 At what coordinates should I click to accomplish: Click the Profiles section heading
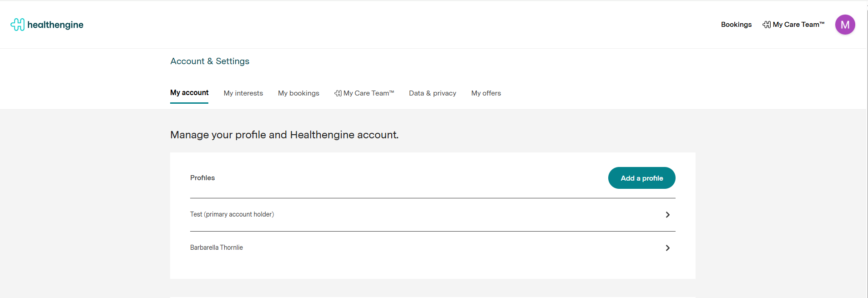(x=202, y=178)
